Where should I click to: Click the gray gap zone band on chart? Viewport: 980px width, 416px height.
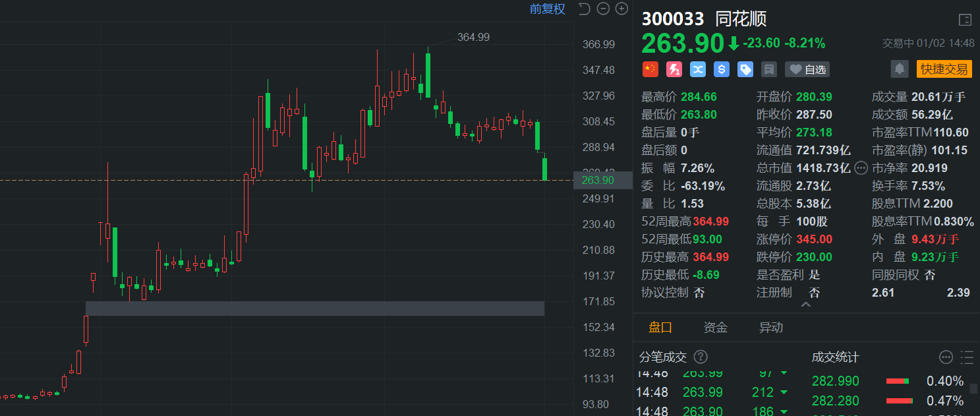[x=315, y=309]
